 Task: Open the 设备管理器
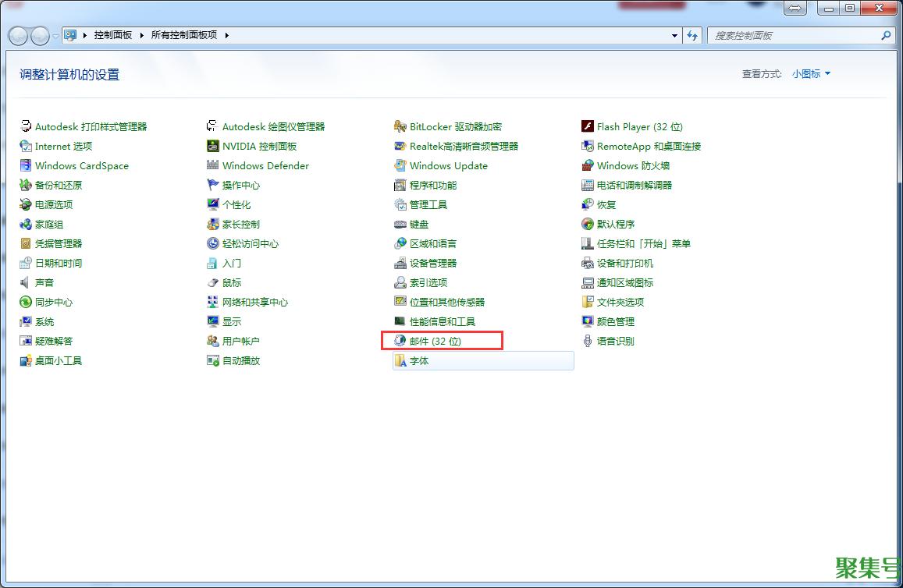coord(434,263)
